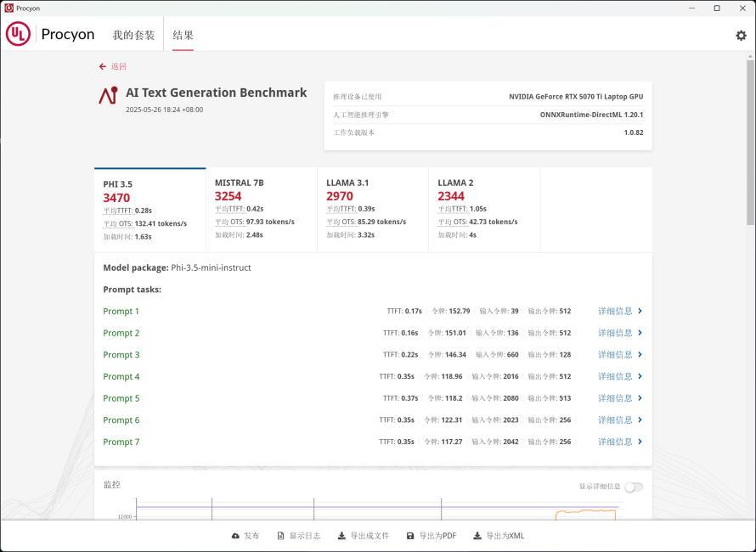Image resolution: width=756 pixels, height=552 pixels.
Task: Select the PHI 3.5 results tab
Action: point(150,210)
